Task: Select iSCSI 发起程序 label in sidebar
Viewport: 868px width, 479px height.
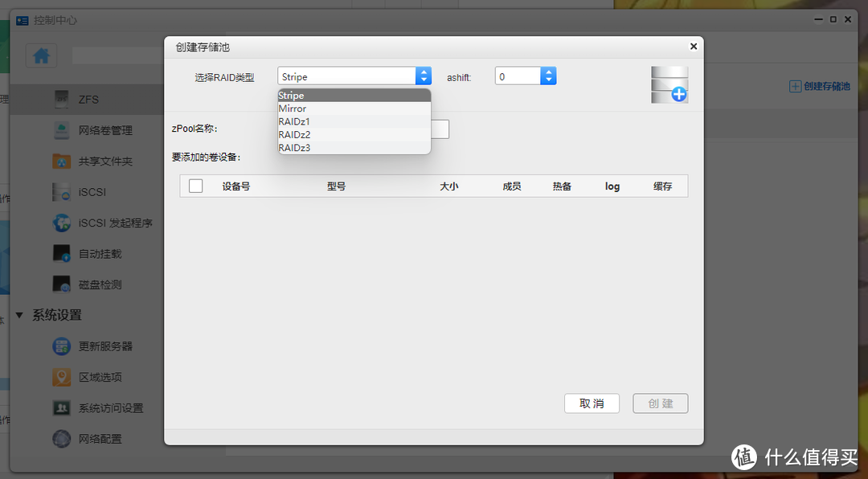Action: tap(115, 223)
